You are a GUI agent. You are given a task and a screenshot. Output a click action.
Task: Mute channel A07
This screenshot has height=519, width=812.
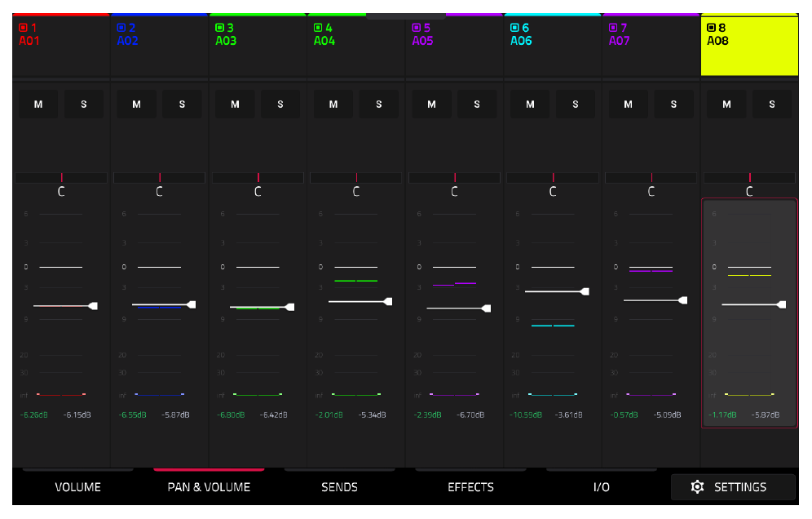point(629,104)
